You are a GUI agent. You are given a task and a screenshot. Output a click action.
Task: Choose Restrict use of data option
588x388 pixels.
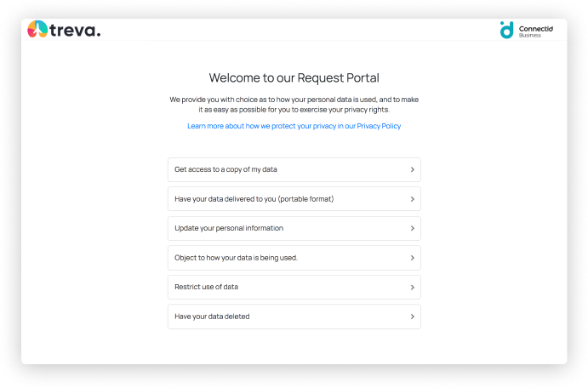[x=294, y=287]
